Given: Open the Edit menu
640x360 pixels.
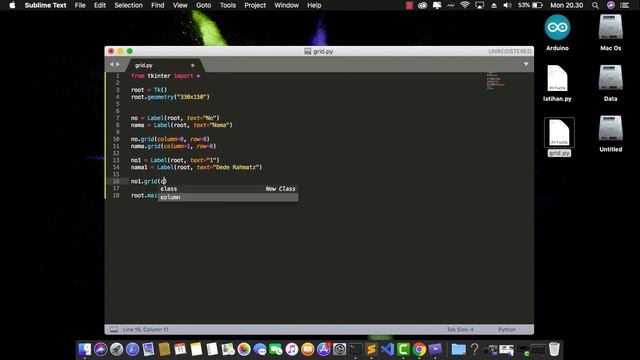Looking at the screenshot, I should point(100,5).
